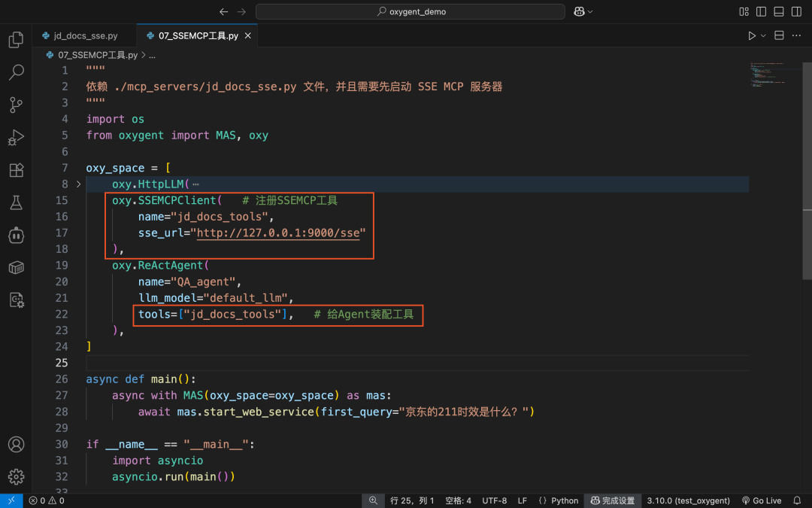Expand the folded oxy.HttpLLM code block

click(x=79, y=184)
